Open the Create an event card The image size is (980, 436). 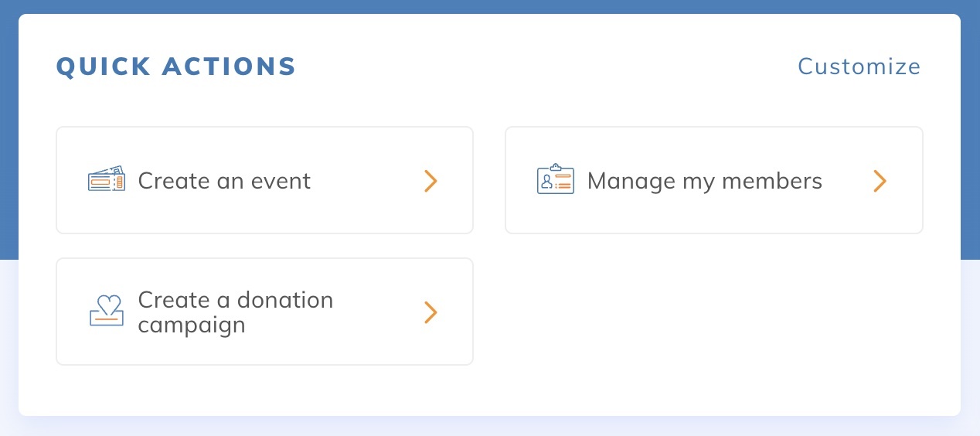point(264,180)
